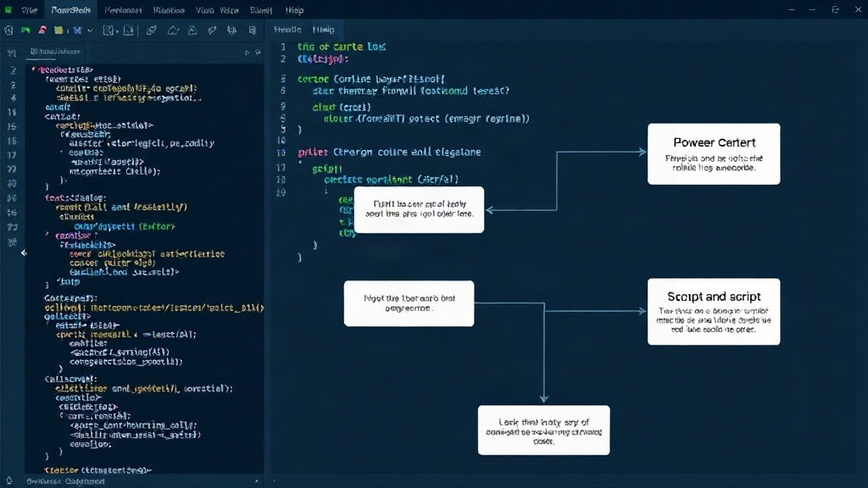Image resolution: width=868 pixels, height=488 pixels.
Task: Click the blue toolbar icon
Action: point(77,30)
